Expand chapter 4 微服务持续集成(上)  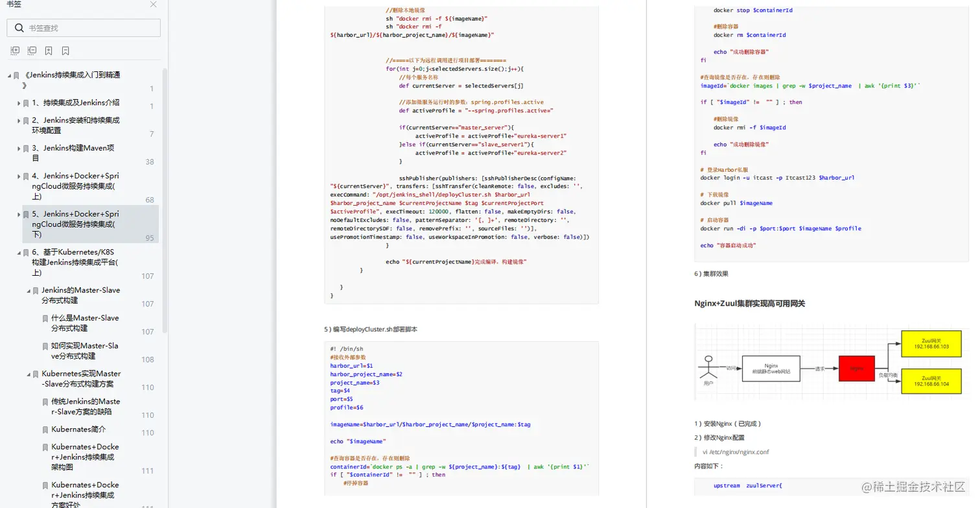coord(19,176)
